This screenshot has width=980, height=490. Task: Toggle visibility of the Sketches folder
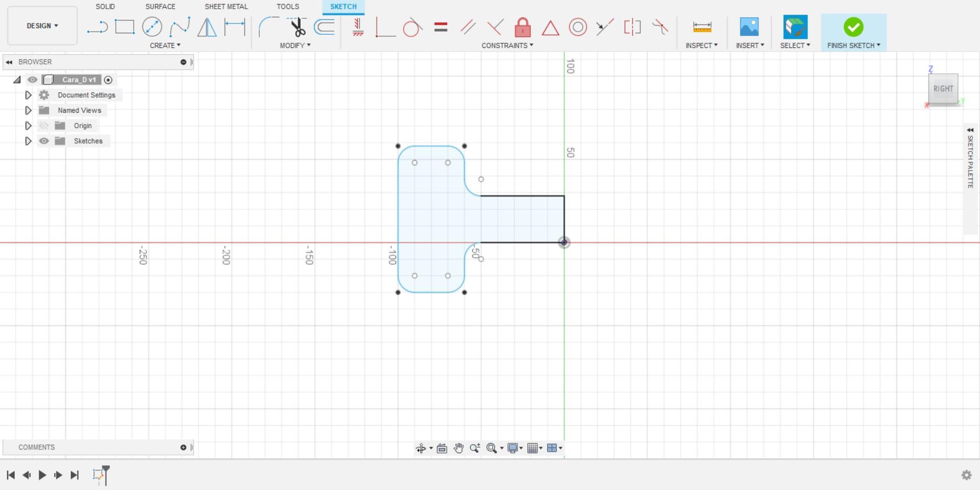tap(44, 141)
